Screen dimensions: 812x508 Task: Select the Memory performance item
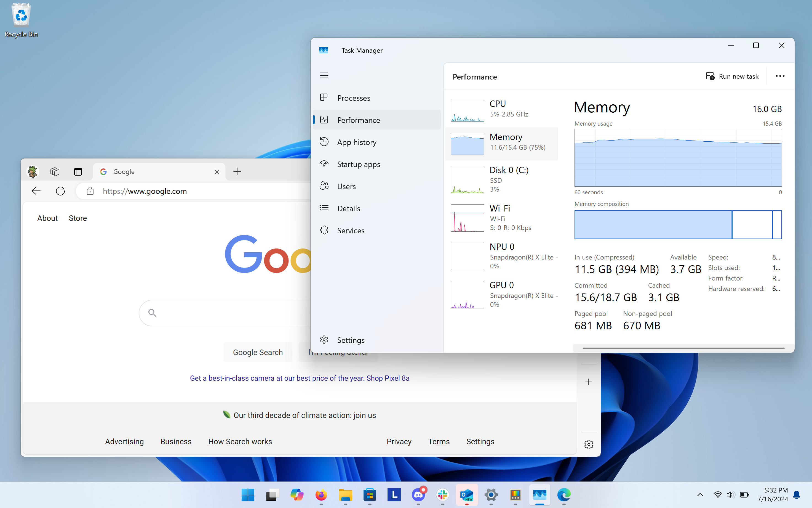pos(502,144)
